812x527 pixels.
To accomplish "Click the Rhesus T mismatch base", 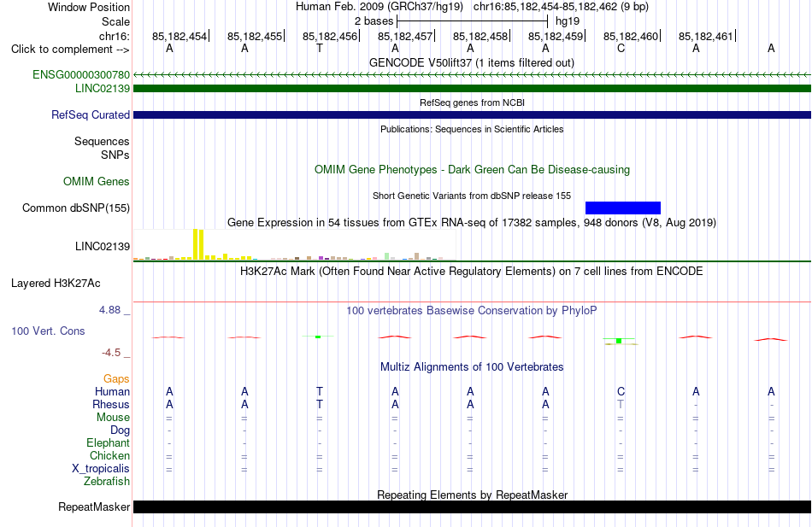I will (x=621, y=404).
